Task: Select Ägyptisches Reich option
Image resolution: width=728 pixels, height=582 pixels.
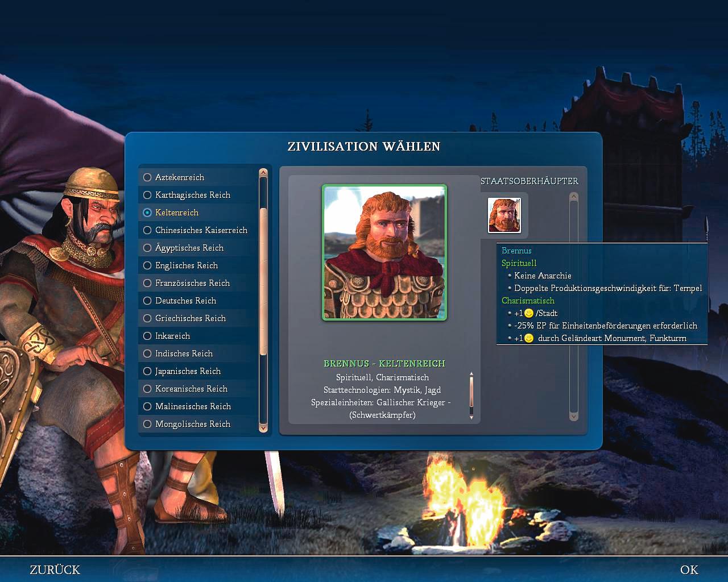Action: 197,248
